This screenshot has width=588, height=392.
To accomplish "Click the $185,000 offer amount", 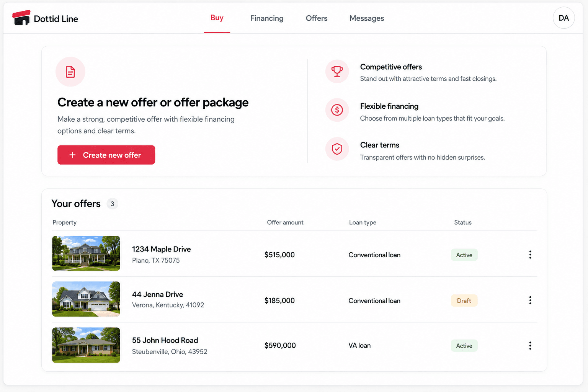I will pyautogui.click(x=279, y=301).
